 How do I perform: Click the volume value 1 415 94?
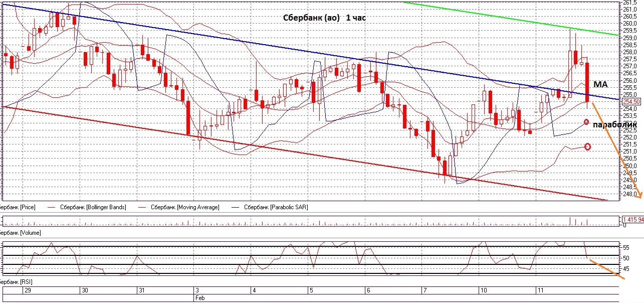pos(632,219)
